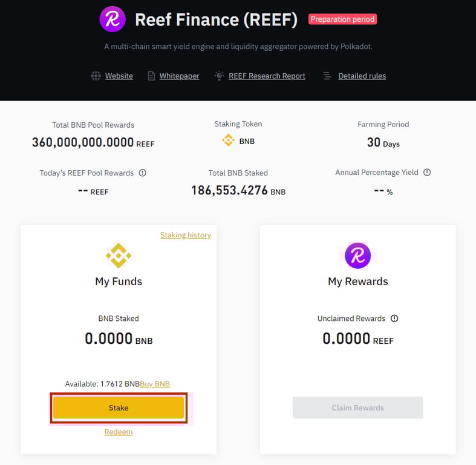Follow the Buy BNB link
This screenshot has width=476, height=465.
click(155, 384)
